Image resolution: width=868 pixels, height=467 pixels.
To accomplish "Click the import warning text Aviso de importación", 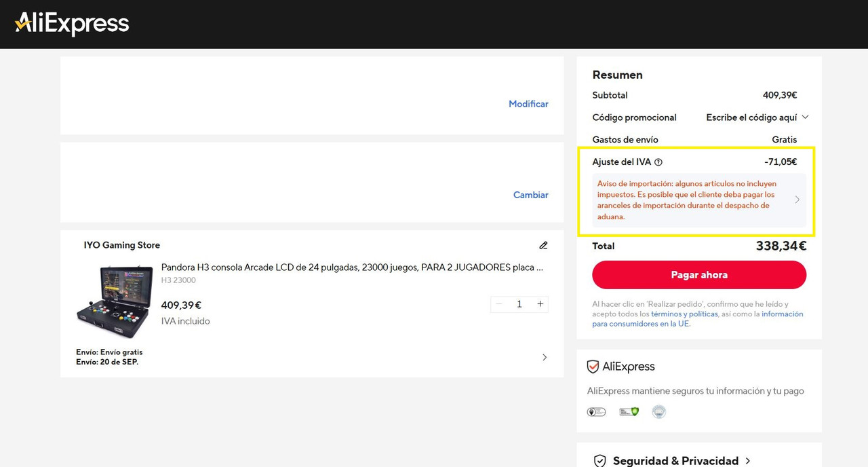I will click(x=687, y=200).
